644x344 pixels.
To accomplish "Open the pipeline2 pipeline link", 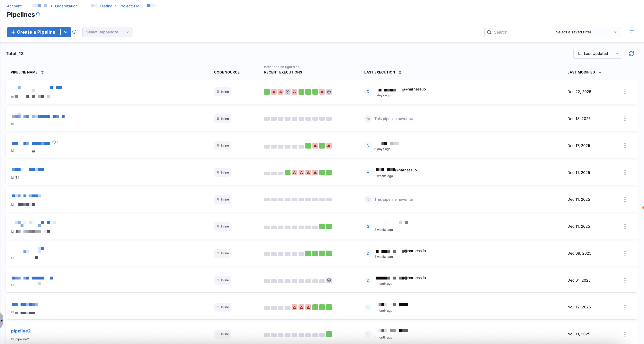I will (21, 331).
